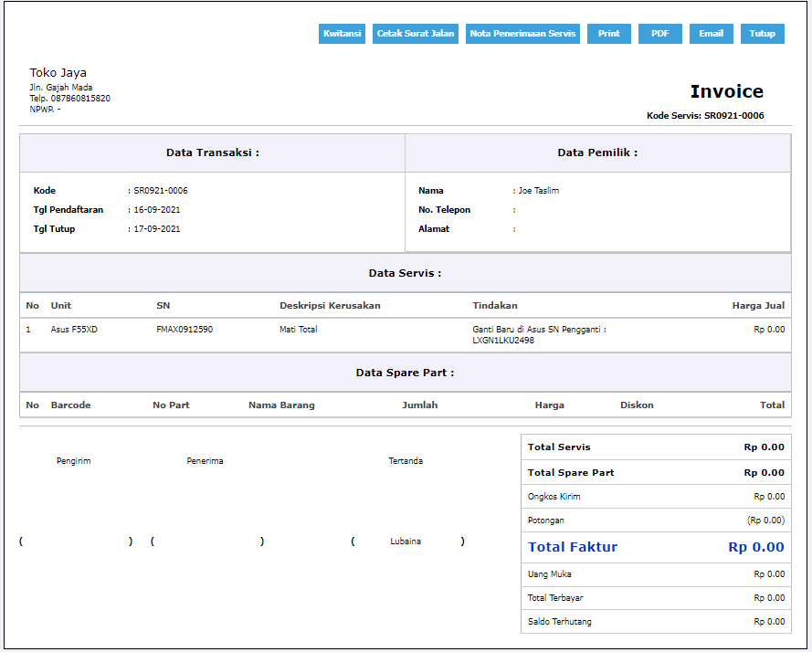Click unit cell Asus F55XD
This screenshot has height=652, width=812.
74,330
